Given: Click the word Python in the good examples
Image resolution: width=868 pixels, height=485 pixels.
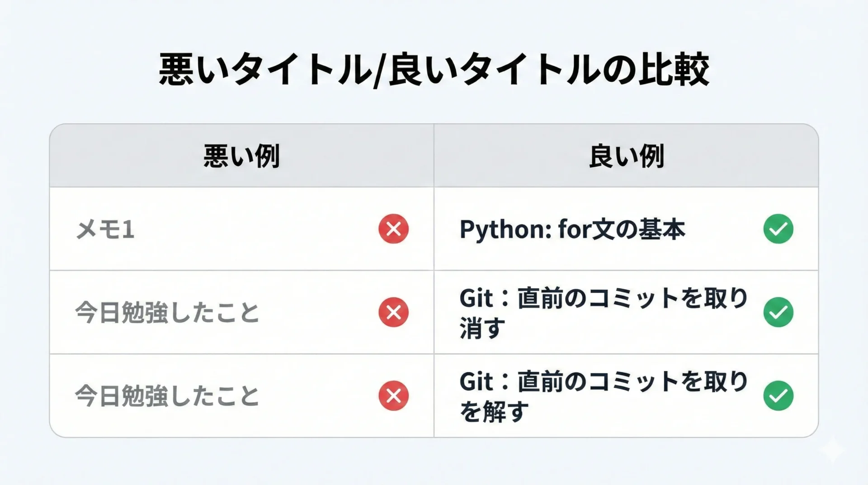Looking at the screenshot, I should 501,229.
